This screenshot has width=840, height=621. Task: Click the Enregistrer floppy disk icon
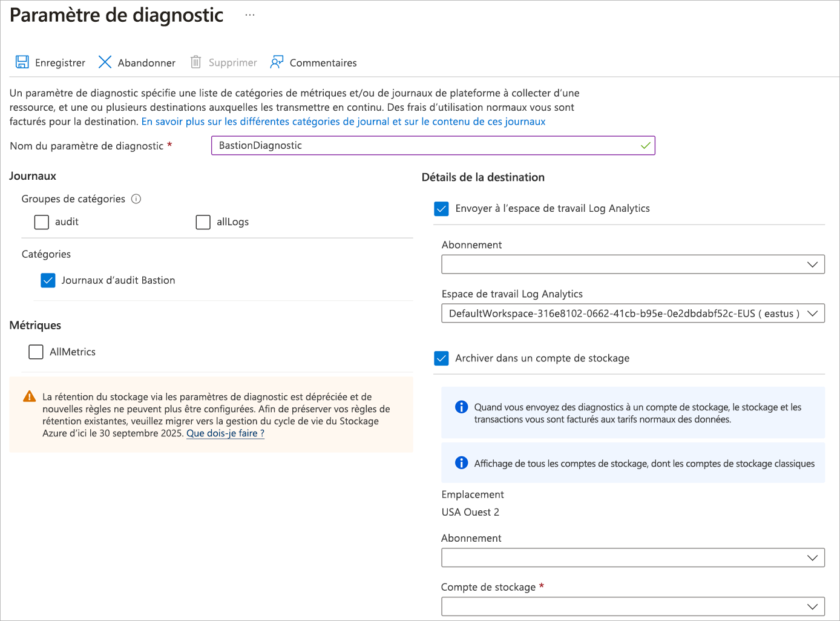pos(22,62)
